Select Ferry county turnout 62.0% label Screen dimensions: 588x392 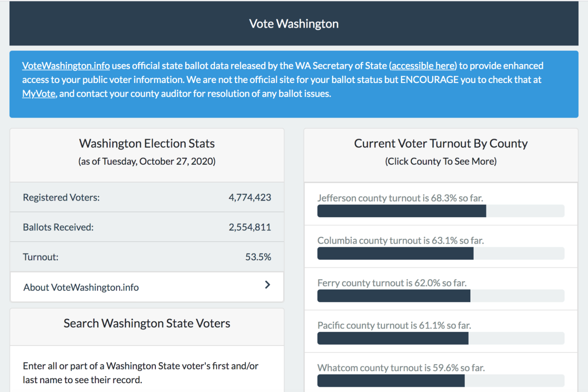(x=392, y=283)
